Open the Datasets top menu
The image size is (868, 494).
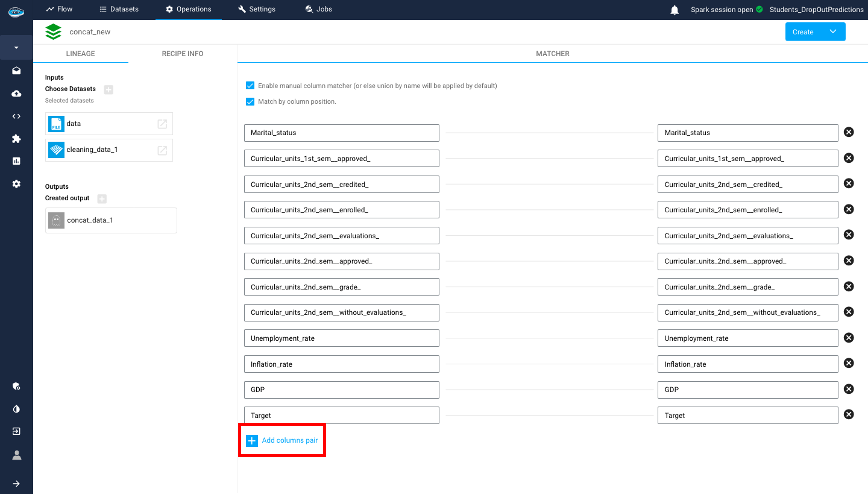point(119,9)
